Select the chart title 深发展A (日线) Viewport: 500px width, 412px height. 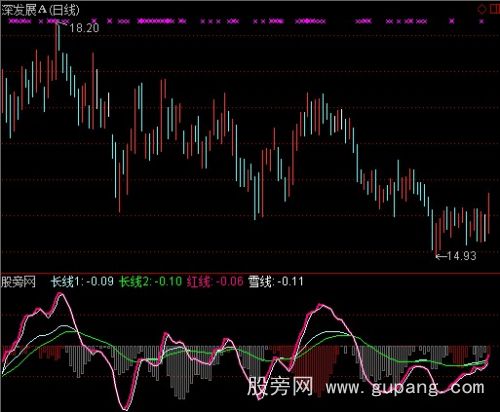(40, 10)
